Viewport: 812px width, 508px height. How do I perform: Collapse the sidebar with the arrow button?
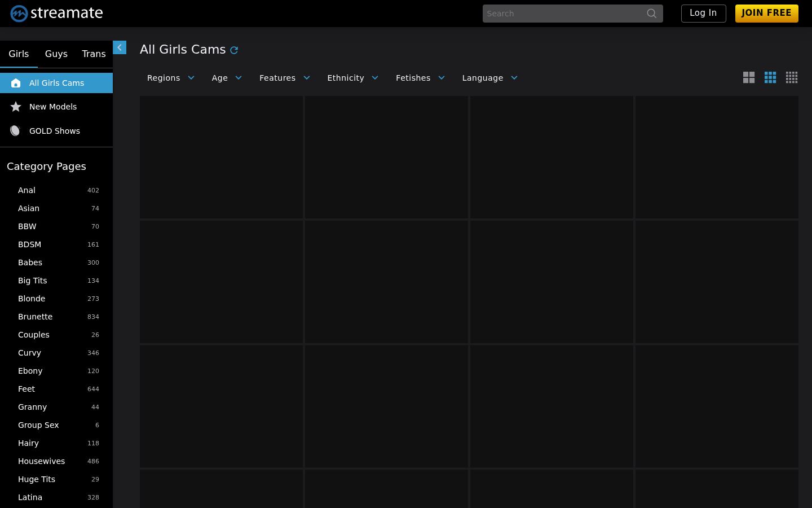[120, 47]
